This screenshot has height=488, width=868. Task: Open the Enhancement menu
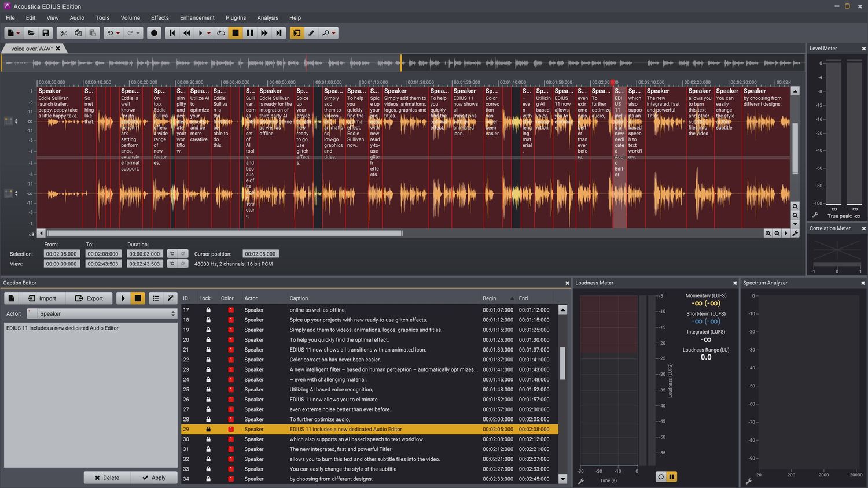point(197,18)
